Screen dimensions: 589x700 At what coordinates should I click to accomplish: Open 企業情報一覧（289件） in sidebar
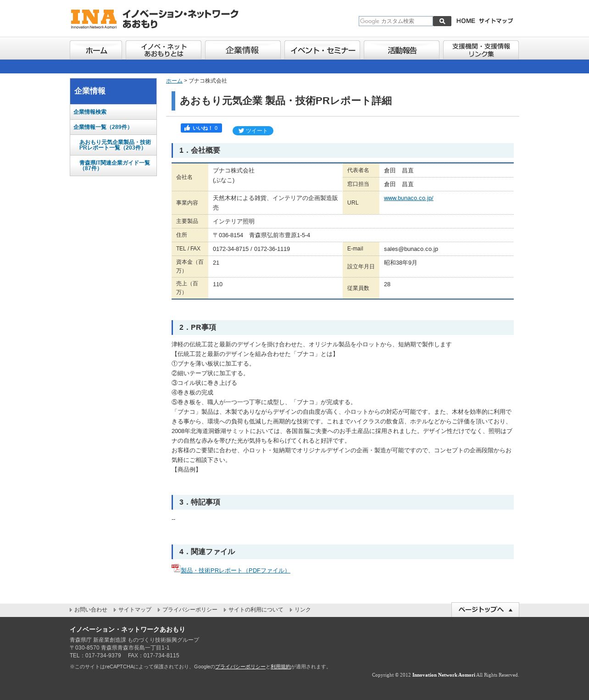tap(113, 127)
